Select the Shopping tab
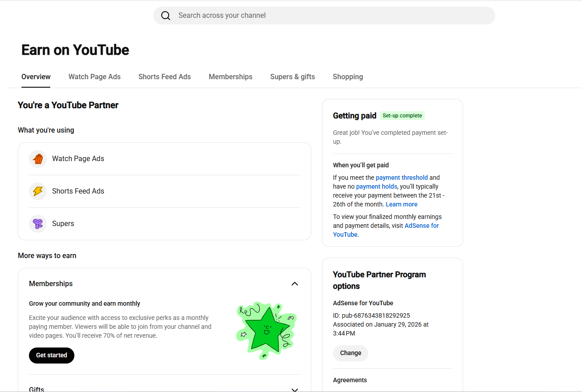582x392 pixels. (x=348, y=77)
